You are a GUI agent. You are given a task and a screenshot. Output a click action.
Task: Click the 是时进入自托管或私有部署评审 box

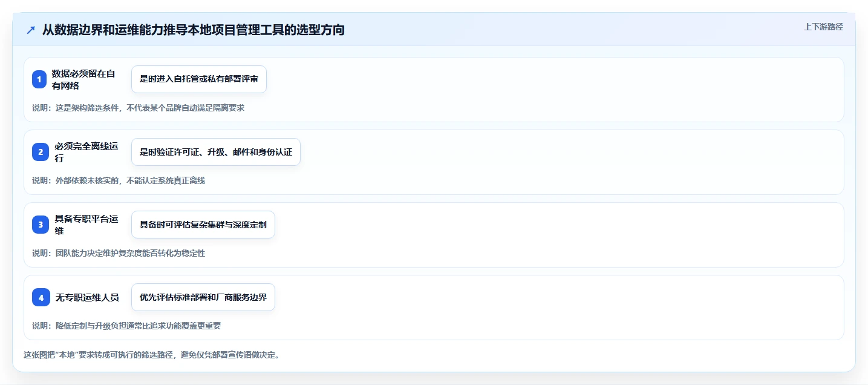click(199, 79)
